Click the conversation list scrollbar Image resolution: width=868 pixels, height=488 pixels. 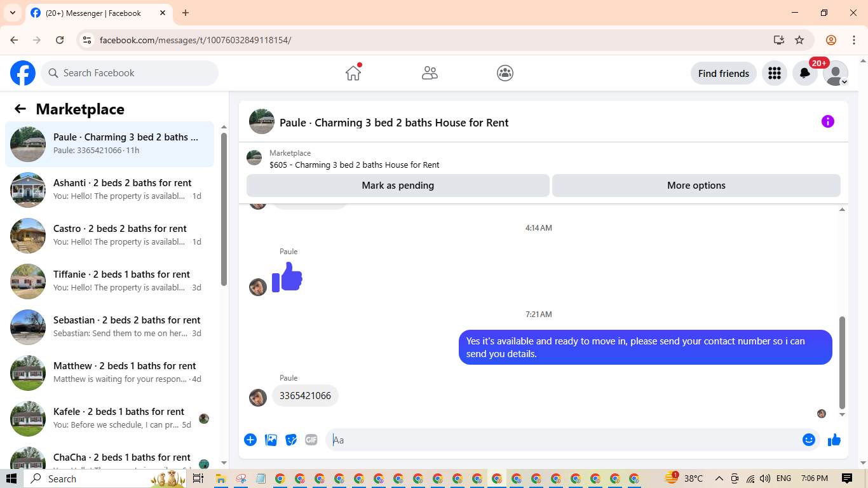coord(224,210)
